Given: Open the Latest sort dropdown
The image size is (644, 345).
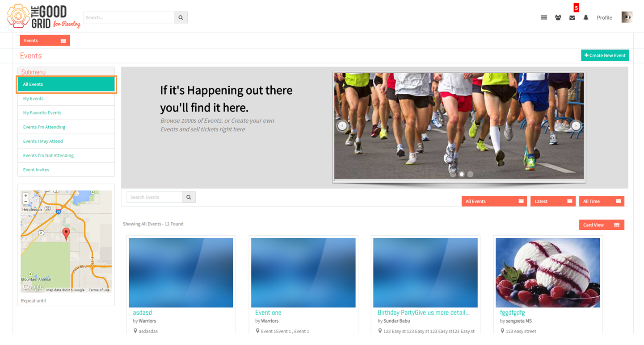Looking at the screenshot, I should [x=553, y=201].
